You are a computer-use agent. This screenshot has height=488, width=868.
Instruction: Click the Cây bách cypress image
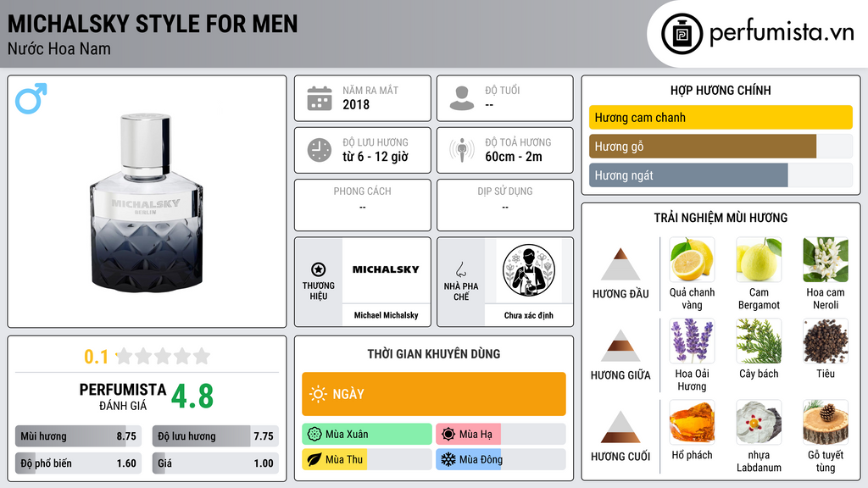coord(759,341)
